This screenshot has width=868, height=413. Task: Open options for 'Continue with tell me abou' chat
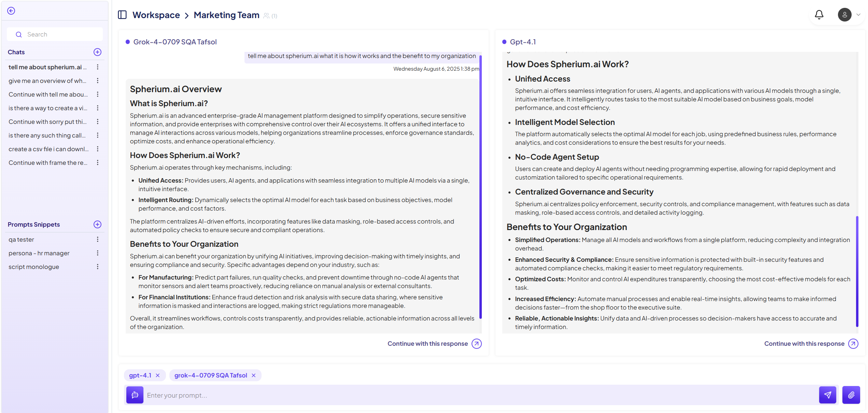[98, 95]
